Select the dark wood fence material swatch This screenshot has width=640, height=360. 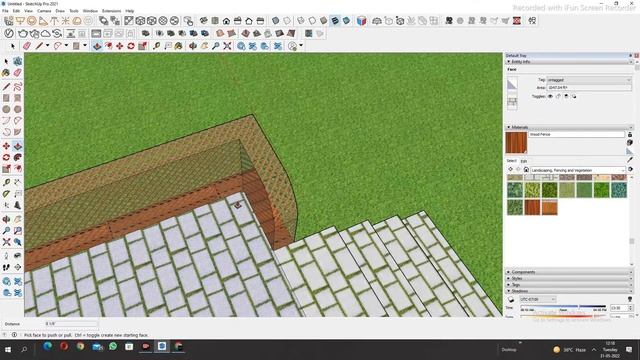pos(532,207)
